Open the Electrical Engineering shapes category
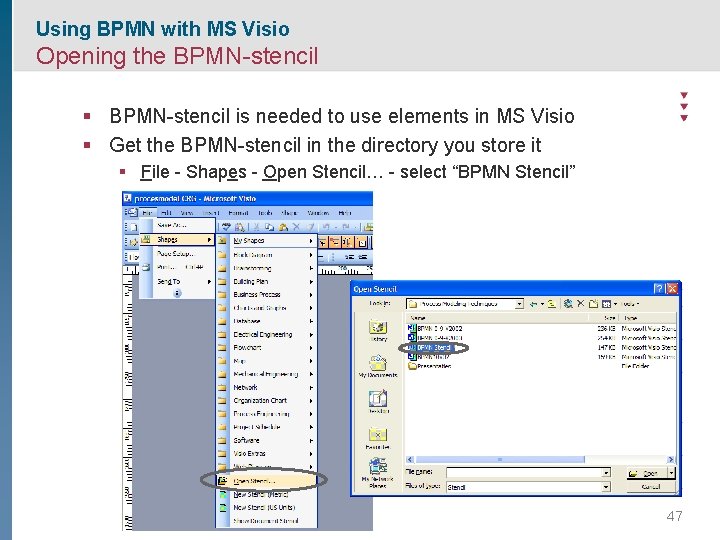Screen dimensions: 720x540 coord(267,335)
